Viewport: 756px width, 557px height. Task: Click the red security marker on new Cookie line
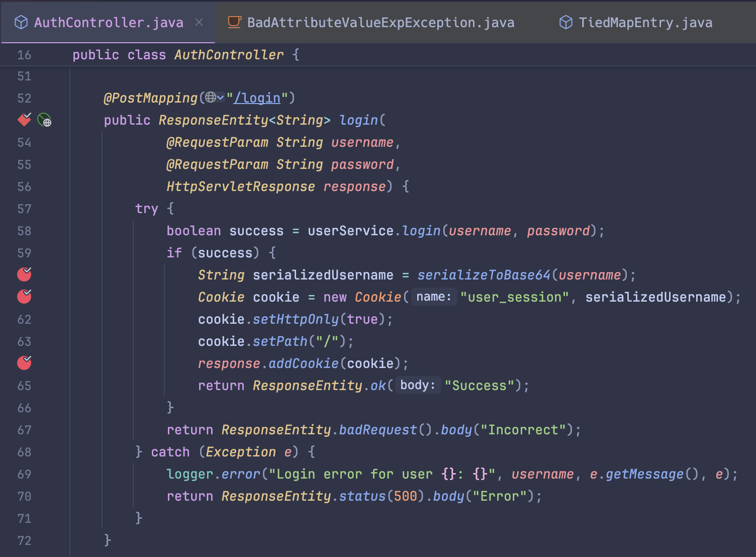click(24, 297)
